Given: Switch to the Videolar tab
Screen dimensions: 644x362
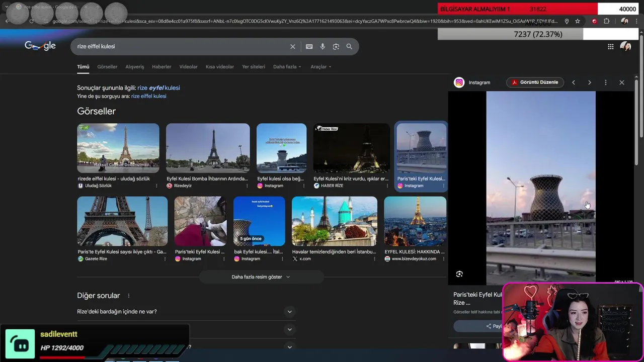Looking at the screenshot, I should click(x=188, y=66).
